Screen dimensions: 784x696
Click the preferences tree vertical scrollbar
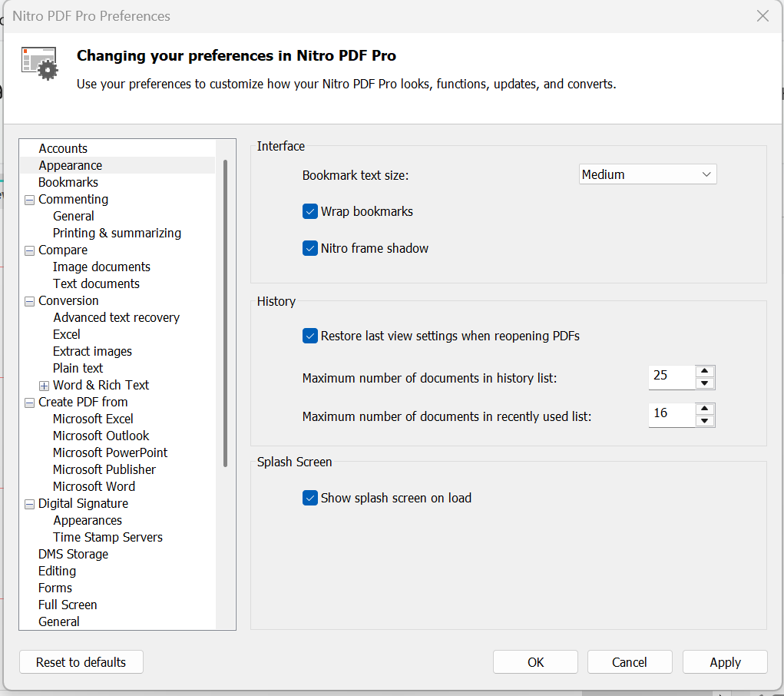tap(226, 313)
